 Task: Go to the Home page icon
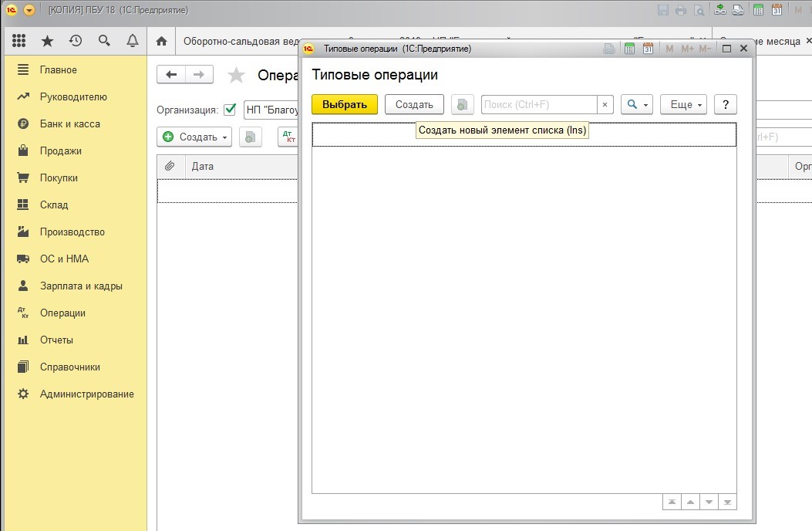tap(161, 41)
